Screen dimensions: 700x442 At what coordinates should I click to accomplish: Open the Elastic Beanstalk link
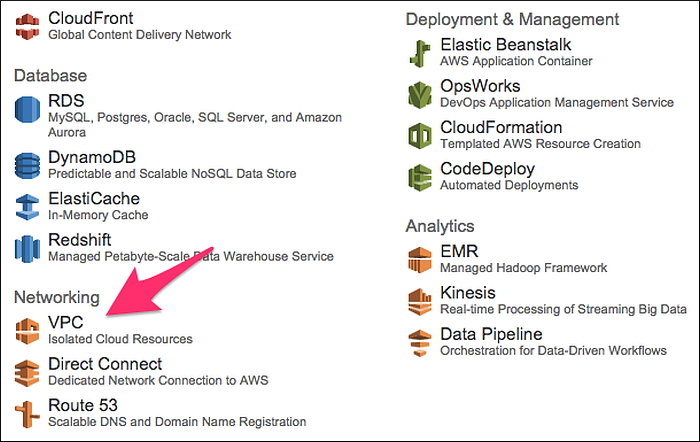click(x=506, y=45)
